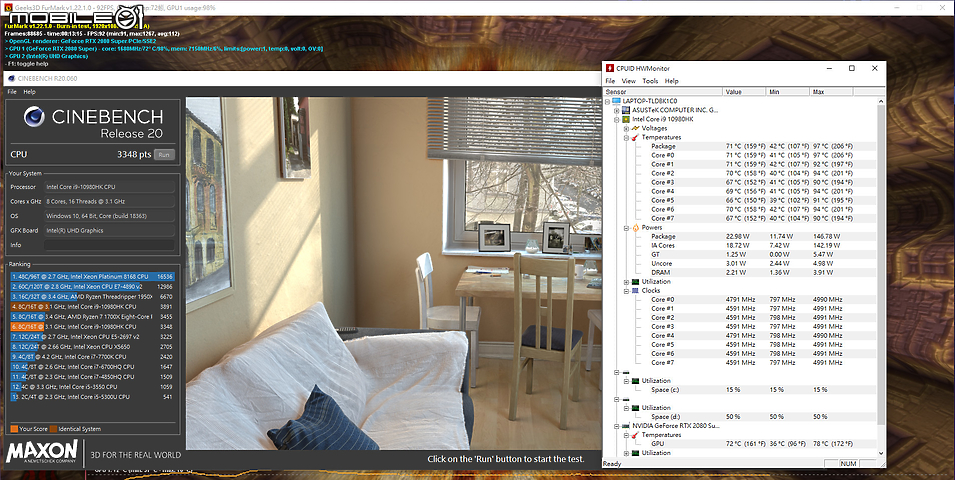Screen dimensions: 955x480
Task: Click the LAPTOP-TLD8K1C0 computer icon
Action: (616, 101)
